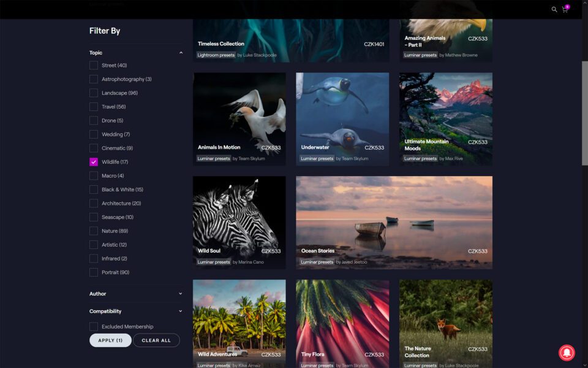Screen dimensions: 588x368
Task: Click Luminar presets tag on Wild Soul
Action: pos(213,262)
